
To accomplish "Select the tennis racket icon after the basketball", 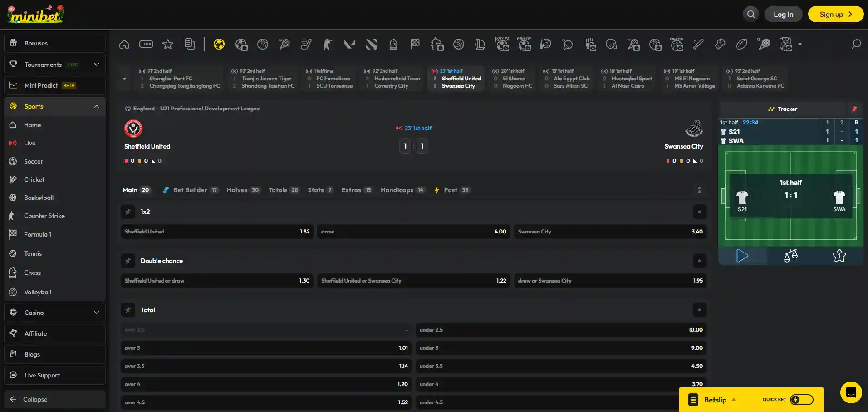I will 284,44.
